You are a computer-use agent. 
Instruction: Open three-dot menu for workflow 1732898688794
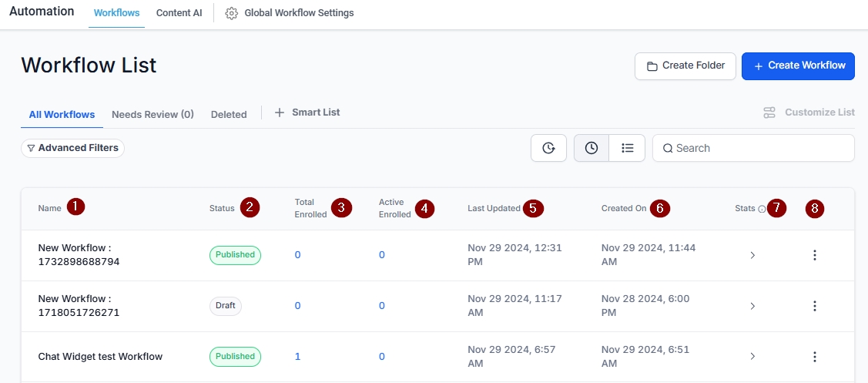point(814,255)
